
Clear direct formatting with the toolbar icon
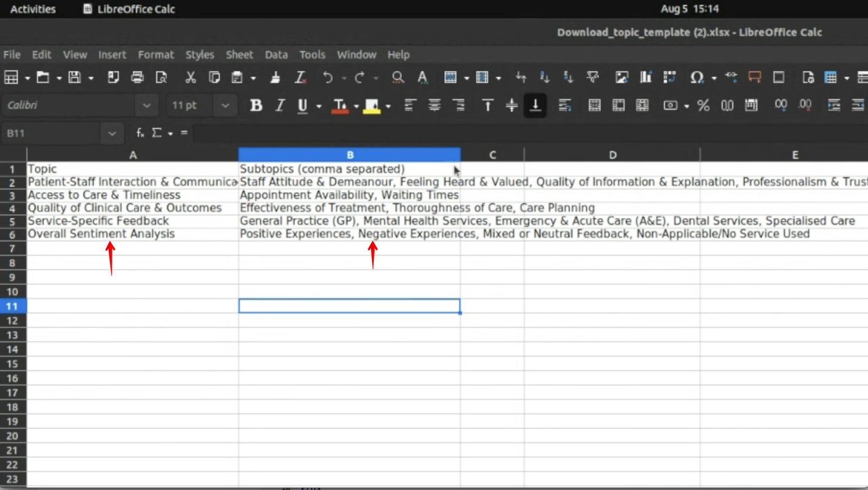coord(299,78)
